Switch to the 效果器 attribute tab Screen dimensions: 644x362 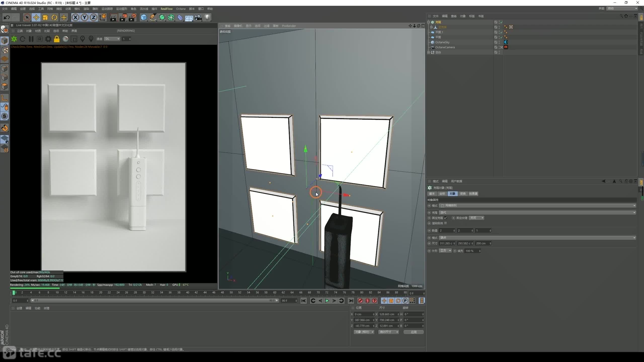tap(473, 194)
